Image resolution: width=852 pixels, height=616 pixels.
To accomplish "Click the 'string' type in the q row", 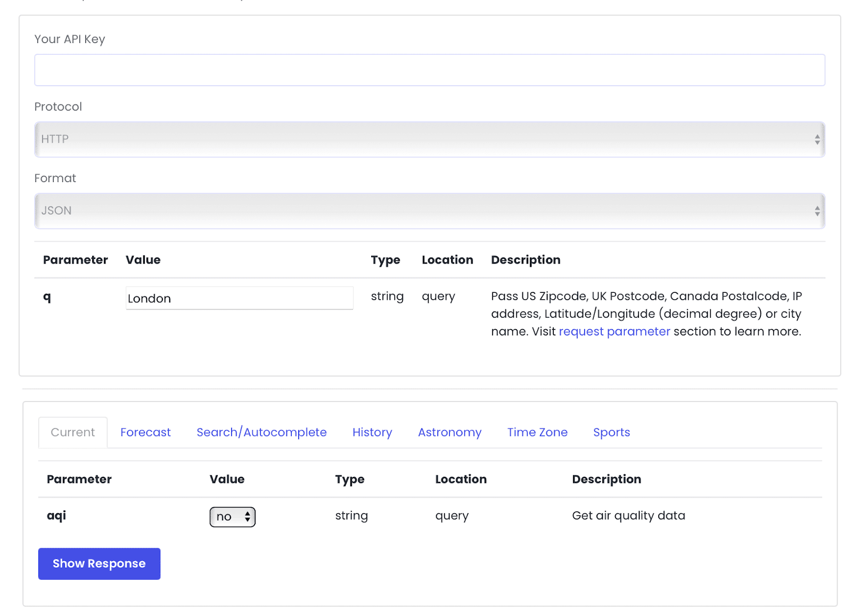I will coord(387,297).
